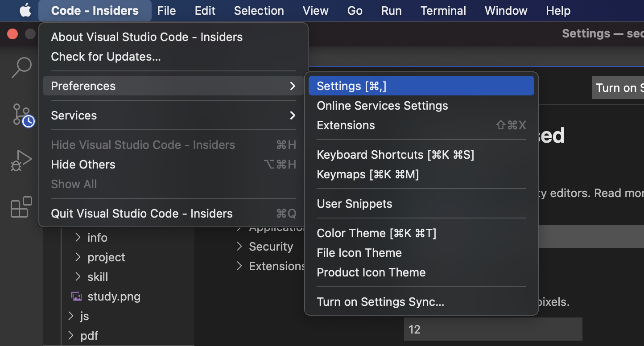Viewport: 644px width, 346px height.
Task: Open the View menu
Action: tap(316, 11)
